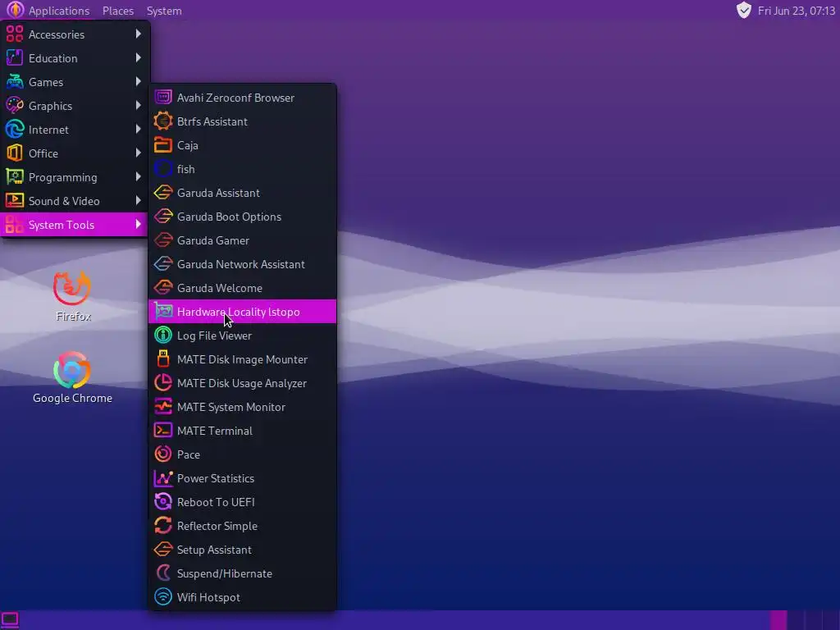Click the Reflector Simple refresh icon
The height and width of the screenshot is (630, 840).
pos(163,526)
